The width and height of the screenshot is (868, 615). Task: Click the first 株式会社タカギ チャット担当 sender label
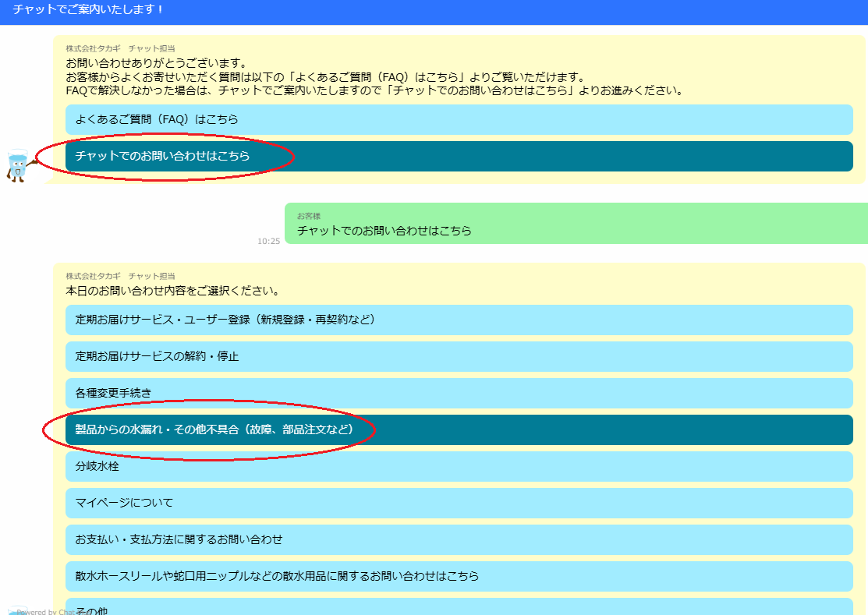(120, 48)
